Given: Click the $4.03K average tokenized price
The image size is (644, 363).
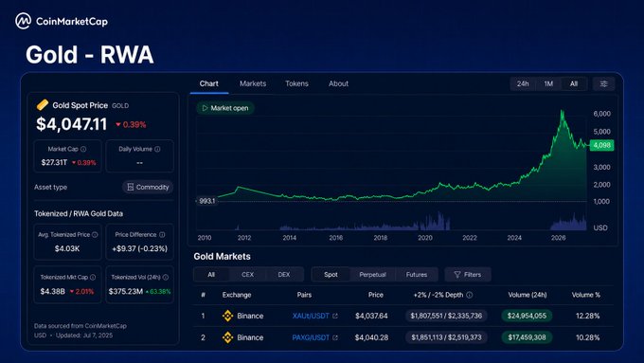Looking at the screenshot, I should coord(67,248).
